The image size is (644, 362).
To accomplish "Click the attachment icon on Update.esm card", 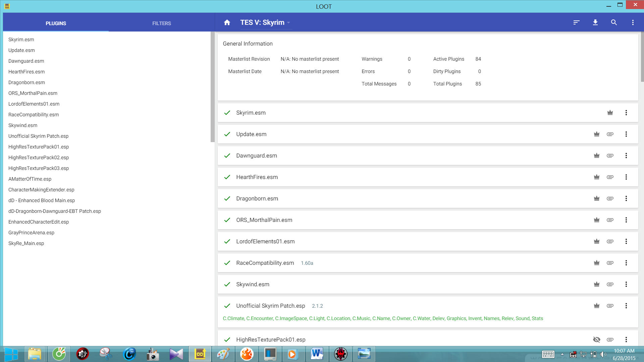I will pyautogui.click(x=610, y=134).
